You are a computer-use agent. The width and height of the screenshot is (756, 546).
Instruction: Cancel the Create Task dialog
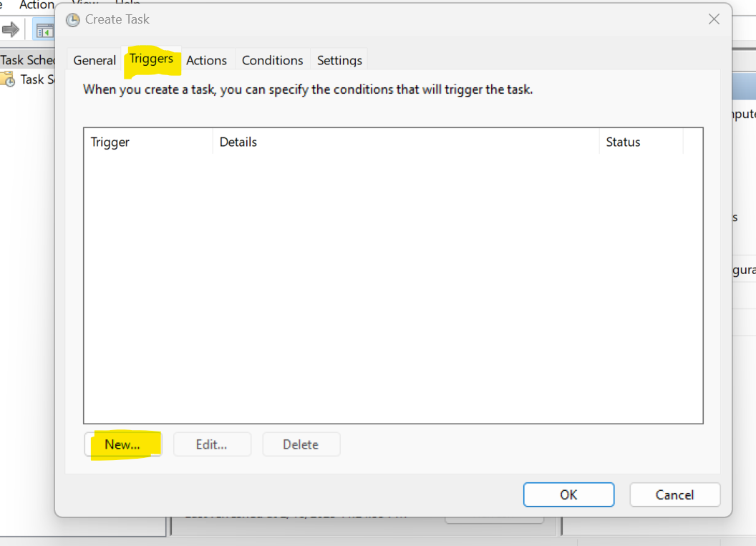click(674, 494)
